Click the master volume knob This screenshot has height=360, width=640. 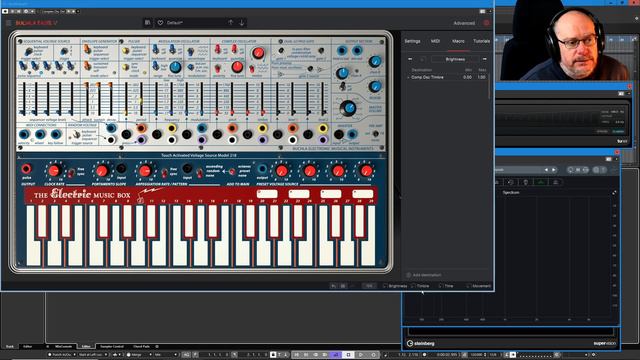[348, 108]
